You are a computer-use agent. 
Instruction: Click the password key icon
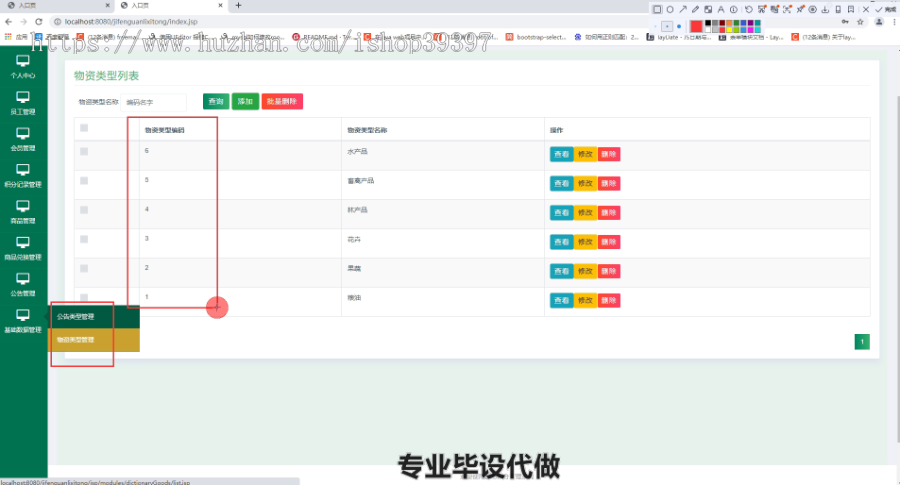point(845,22)
